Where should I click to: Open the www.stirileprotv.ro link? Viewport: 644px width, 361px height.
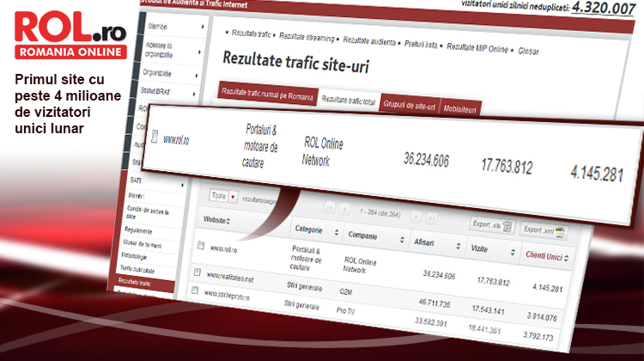227,295
